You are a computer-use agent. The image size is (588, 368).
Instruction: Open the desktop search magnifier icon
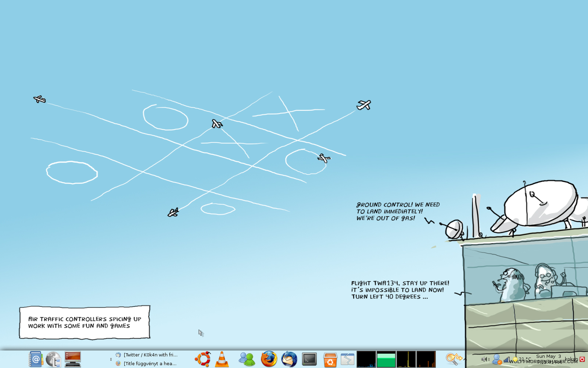pos(453,359)
